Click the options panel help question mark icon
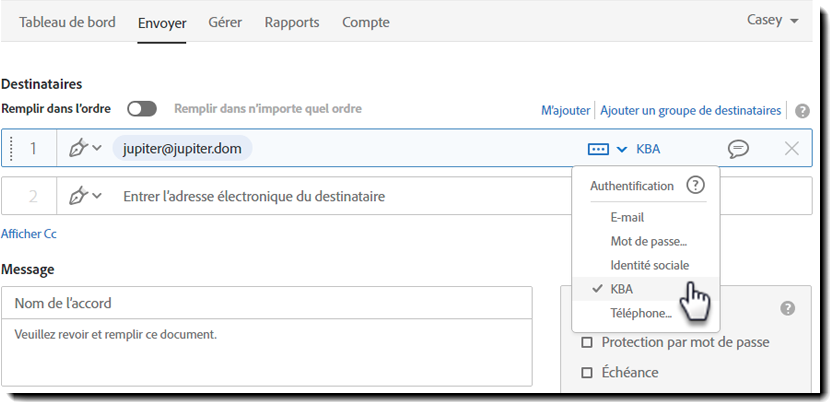 [787, 308]
